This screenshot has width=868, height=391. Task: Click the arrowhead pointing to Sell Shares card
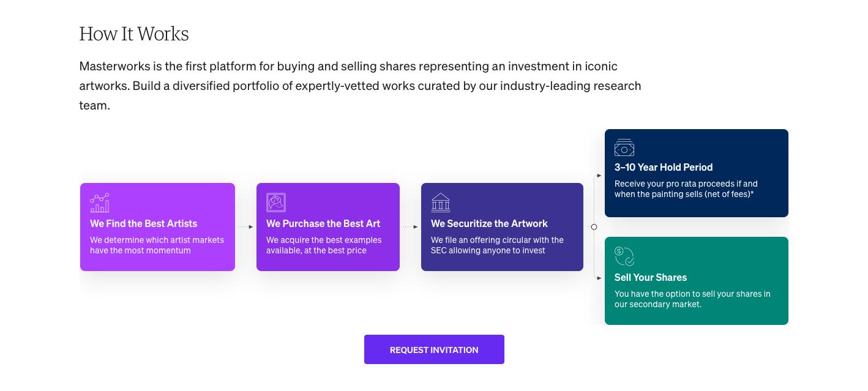(599, 278)
